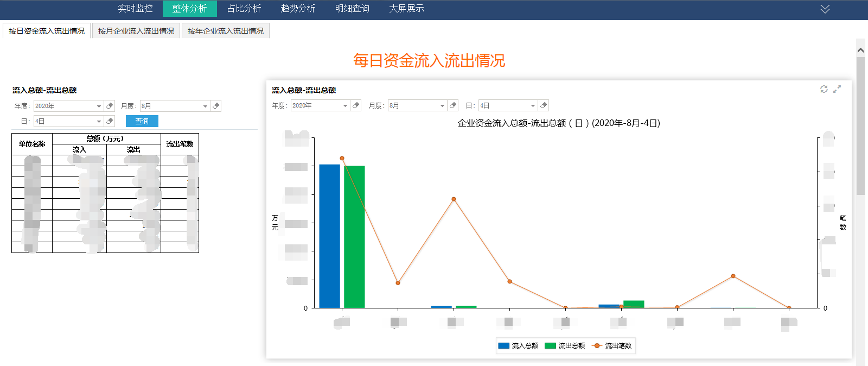The height and width of the screenshot is (366, 868).
Task: Toggle the 流出总额 series in the legend
Action: pos(565,346)
